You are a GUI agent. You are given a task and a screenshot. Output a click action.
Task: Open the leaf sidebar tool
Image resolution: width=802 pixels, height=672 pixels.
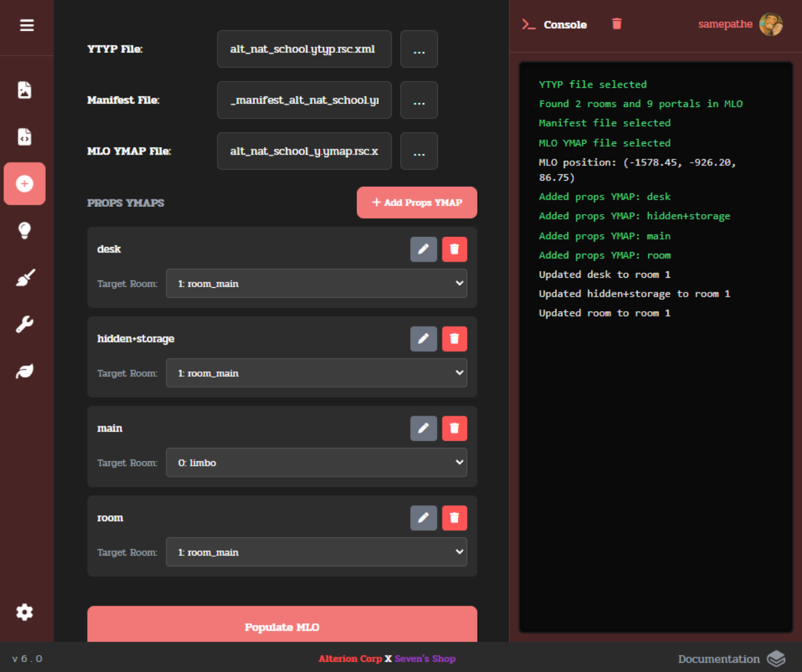click(x=25, y=371)
